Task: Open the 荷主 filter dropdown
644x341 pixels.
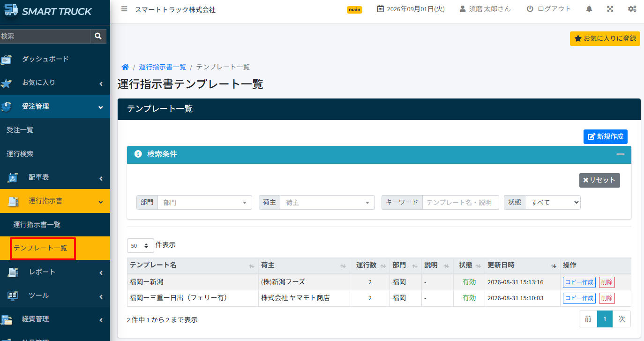Action: 327,203
